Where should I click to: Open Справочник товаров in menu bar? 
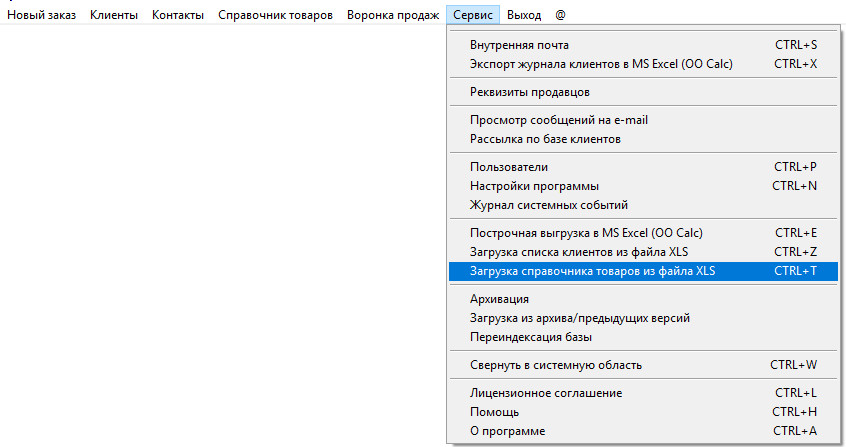click(275, 16)
